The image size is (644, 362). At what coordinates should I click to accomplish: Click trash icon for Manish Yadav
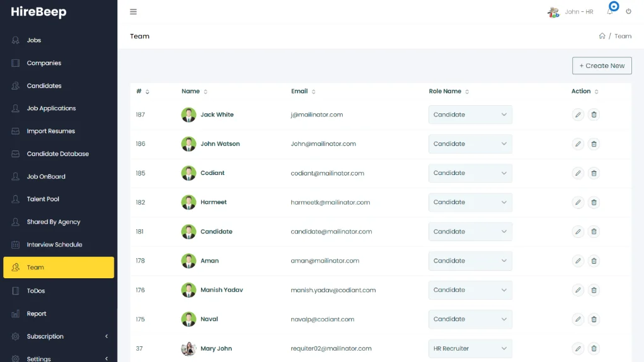(594, 290)
